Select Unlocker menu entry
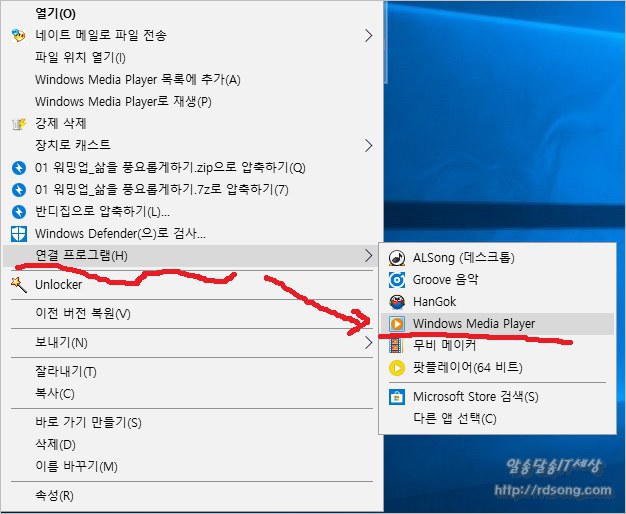 (192, 284)
